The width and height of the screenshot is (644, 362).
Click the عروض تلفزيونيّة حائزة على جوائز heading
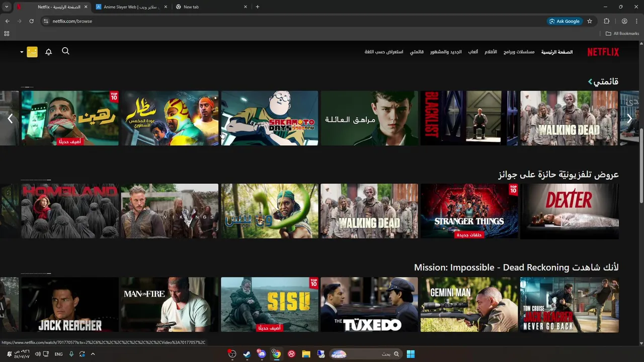[558, 174]
